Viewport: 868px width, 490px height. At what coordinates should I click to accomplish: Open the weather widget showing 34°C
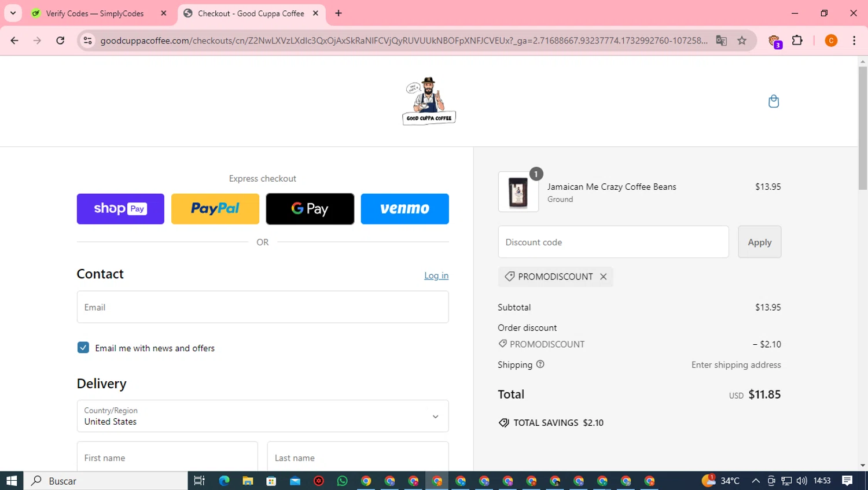click(721, 481)
